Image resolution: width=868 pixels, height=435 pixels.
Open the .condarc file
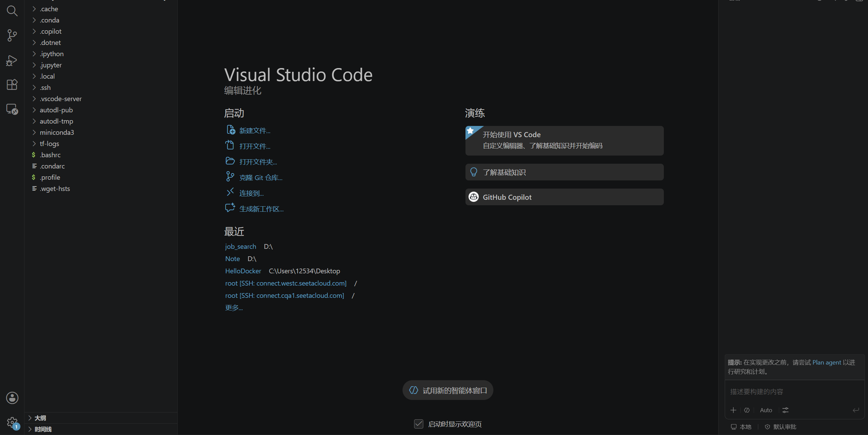pos(101,166)
